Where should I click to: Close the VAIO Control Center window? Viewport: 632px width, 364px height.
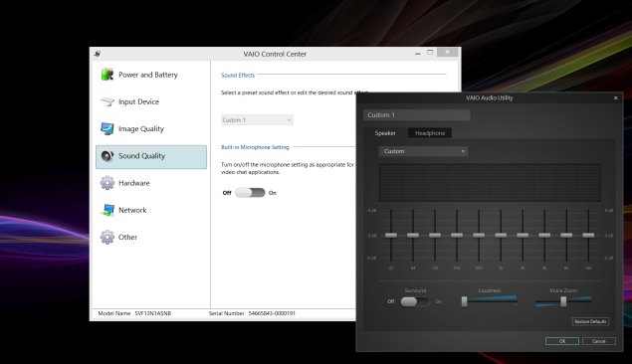(x=448, y=52)
